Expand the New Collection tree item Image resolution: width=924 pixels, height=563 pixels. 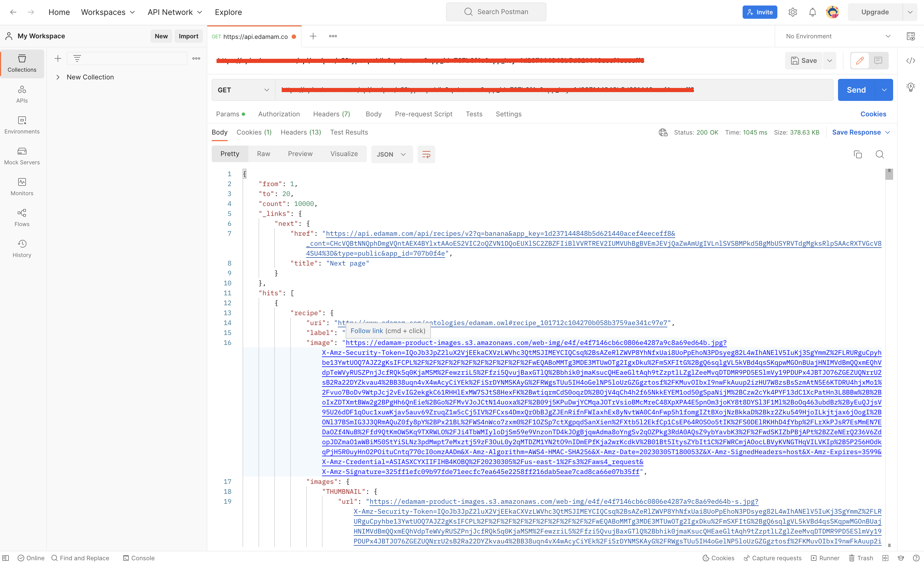pos(58,77)
